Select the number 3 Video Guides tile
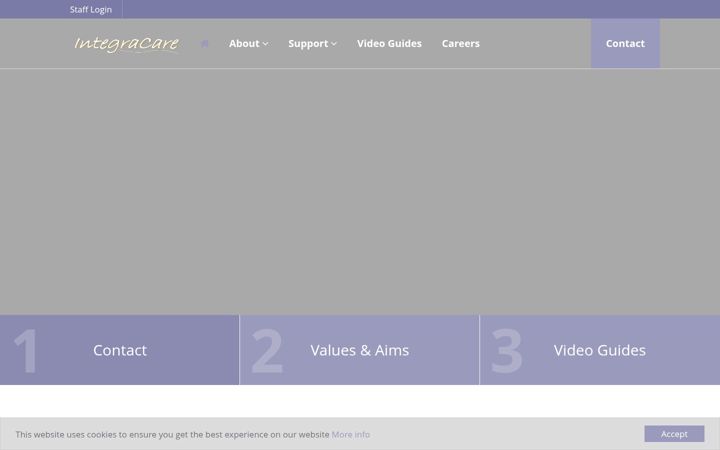The image size is (720, 450). [600, 350]
